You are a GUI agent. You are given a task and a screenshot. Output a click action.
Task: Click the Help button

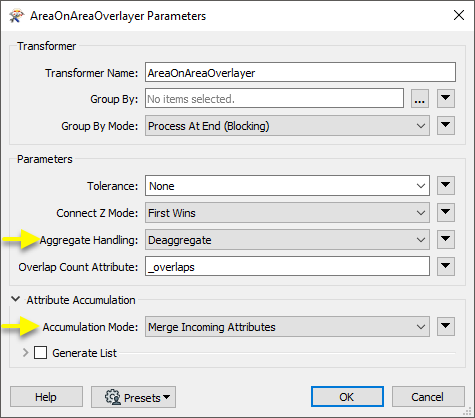(x=46, y=397)
